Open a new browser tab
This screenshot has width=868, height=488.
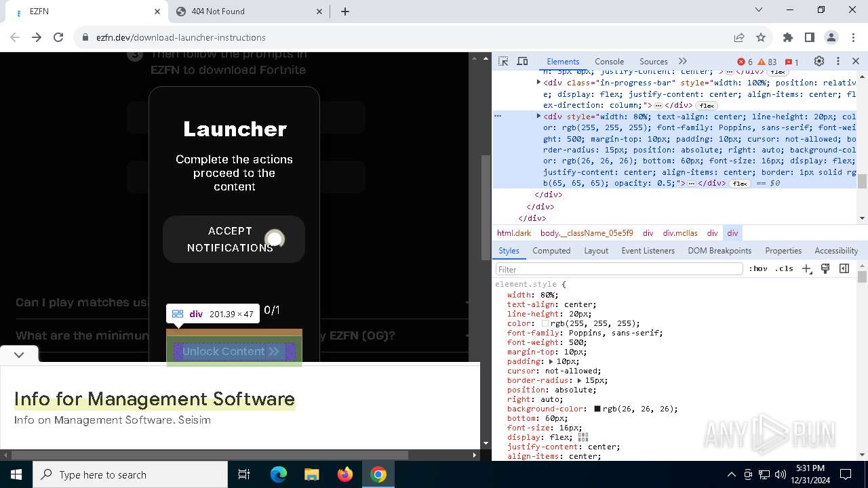pyautogui.click(x=345, y=12)
